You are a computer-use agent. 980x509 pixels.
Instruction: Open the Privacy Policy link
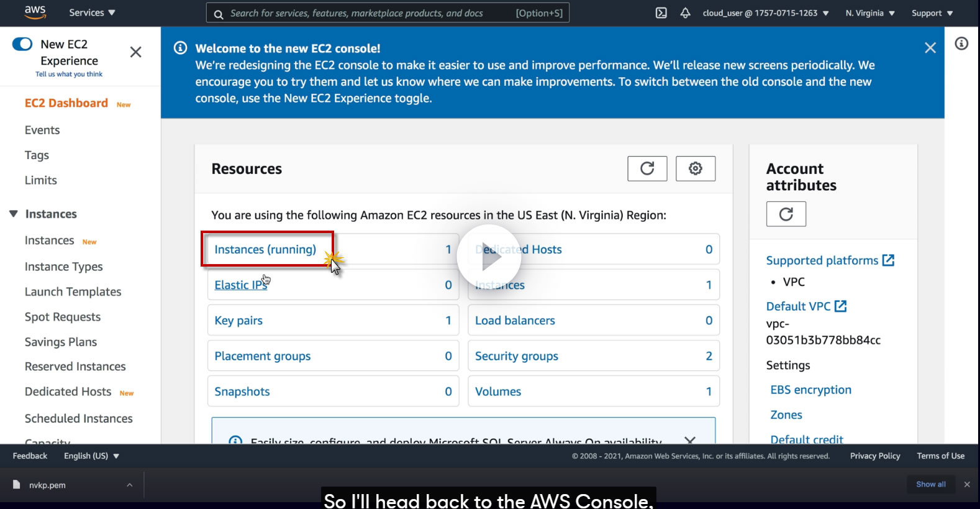(x=875, y=456)
